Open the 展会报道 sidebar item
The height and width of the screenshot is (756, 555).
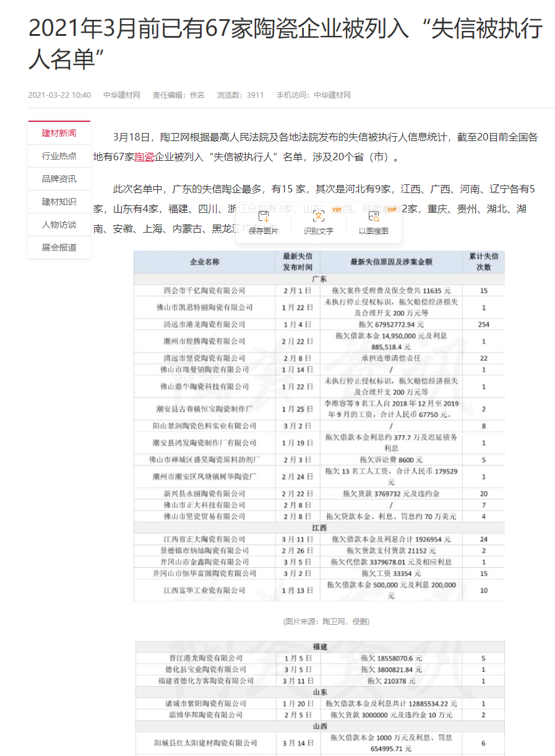[x=59, y=247]
